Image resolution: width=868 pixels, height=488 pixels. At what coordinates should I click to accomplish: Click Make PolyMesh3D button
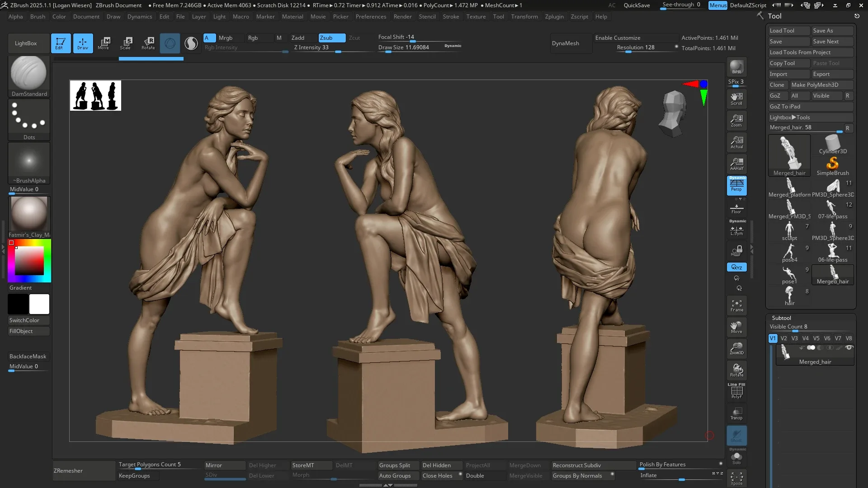[821, 85]
